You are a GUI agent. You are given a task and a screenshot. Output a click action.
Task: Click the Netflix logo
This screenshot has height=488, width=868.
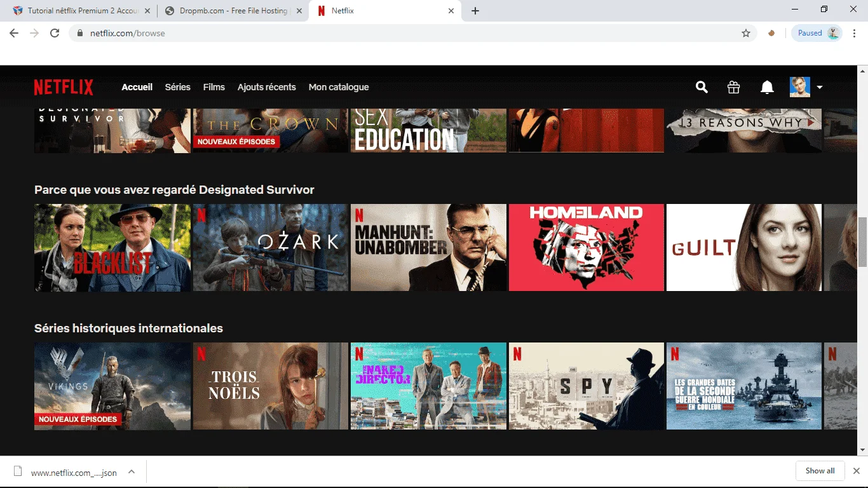tap(64, 87)
